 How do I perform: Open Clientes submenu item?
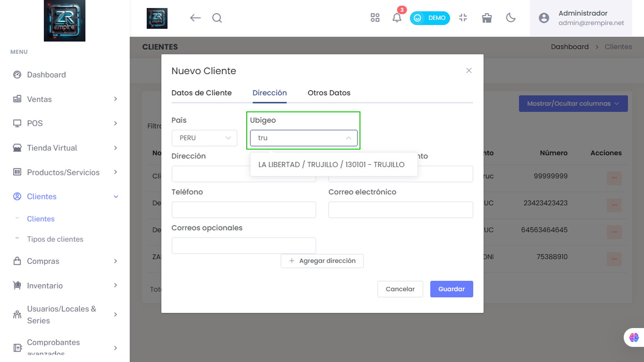point(41,219)
